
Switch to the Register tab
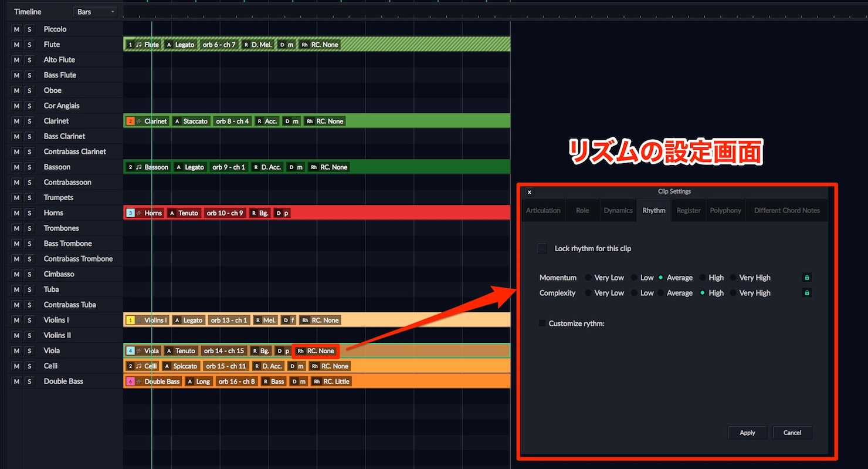(689, 210)
